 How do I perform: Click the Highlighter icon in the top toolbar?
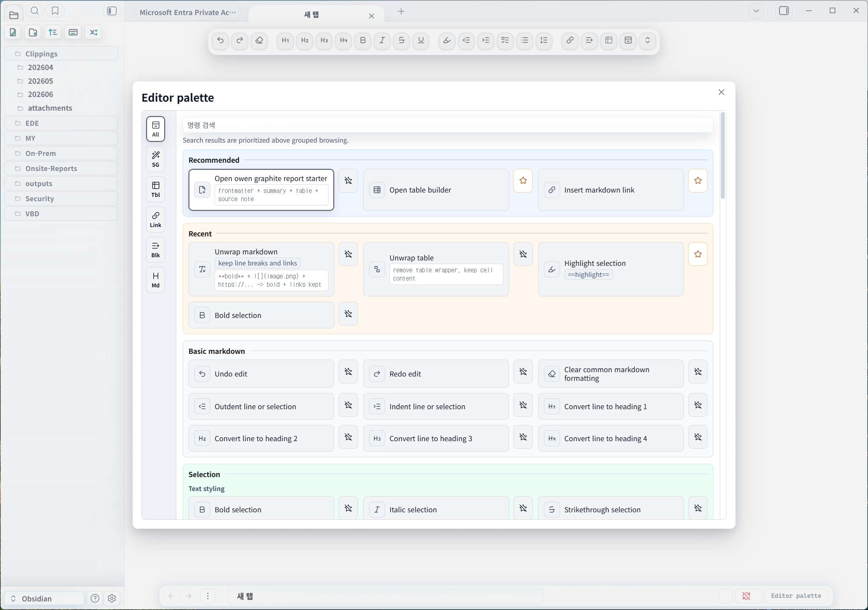tap(447, 40)
